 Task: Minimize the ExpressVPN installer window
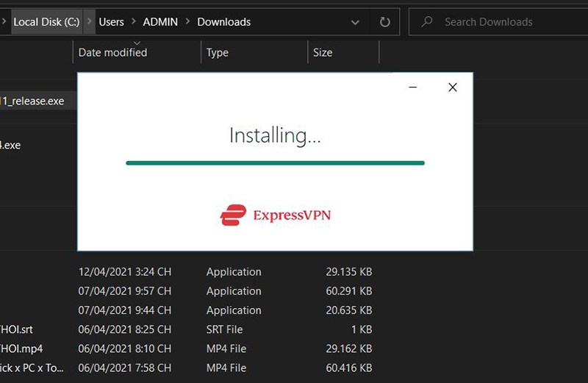[413, 87]
